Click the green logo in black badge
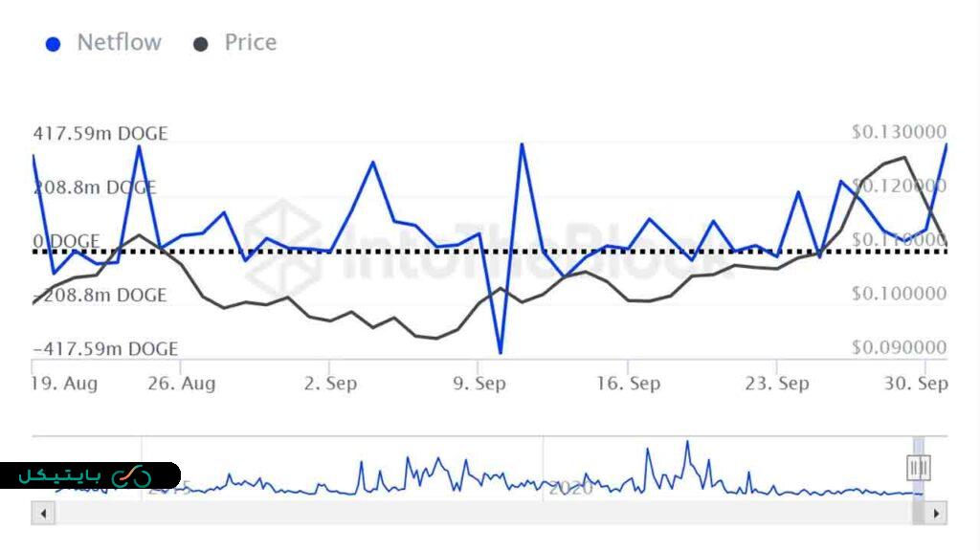This screenshot has width=980, height=551. tap(131, 476)
